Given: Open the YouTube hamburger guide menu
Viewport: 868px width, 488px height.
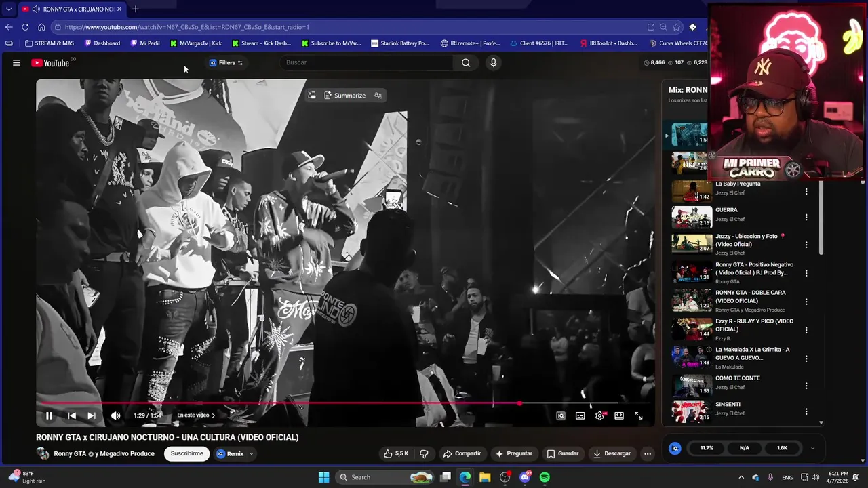Looking at the screenshot, I should point(16,62).
